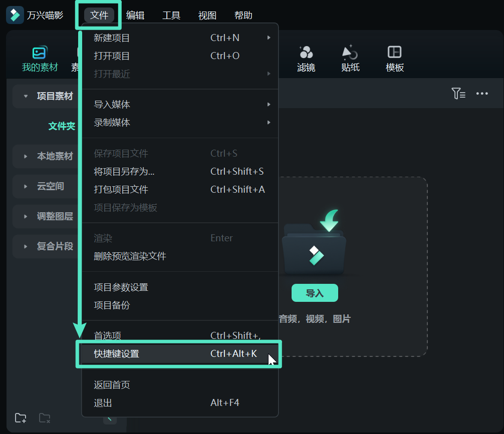Open the 模板 (Templates) panel icon

click(x=394, y=57)
